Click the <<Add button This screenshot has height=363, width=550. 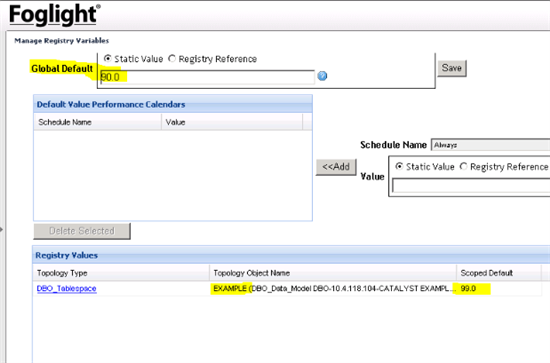[x=336, y=167]
